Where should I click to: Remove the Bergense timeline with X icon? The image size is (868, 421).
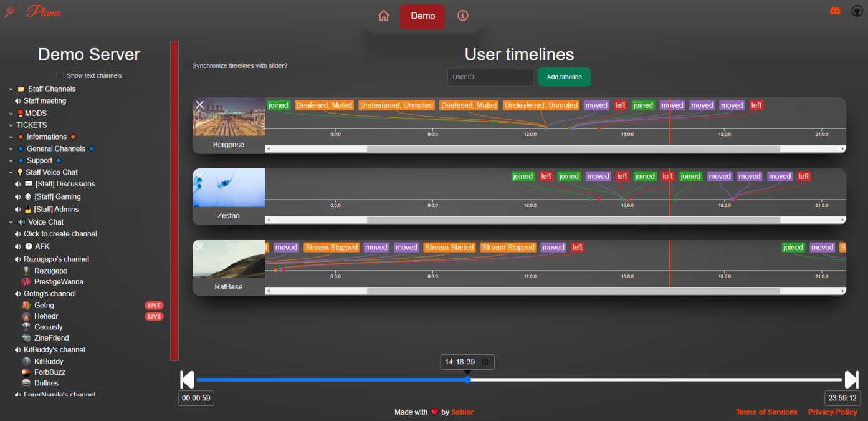coord(200,105)
